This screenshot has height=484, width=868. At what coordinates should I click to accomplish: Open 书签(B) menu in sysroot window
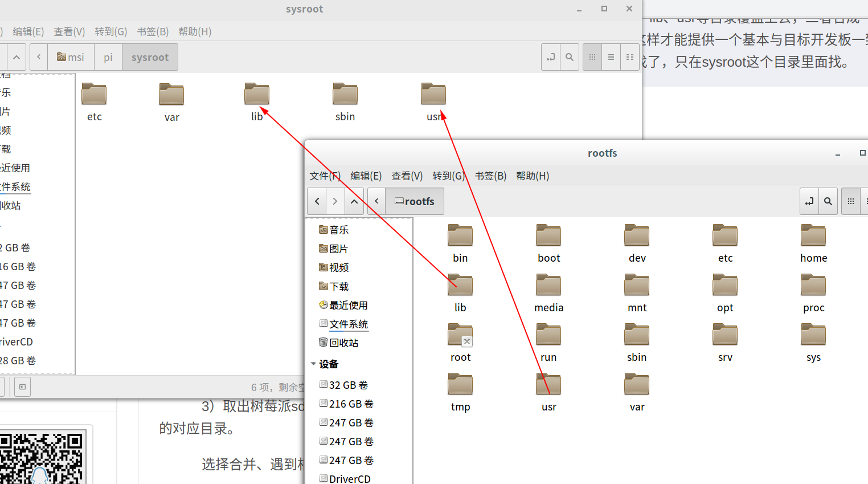[153, 31]
